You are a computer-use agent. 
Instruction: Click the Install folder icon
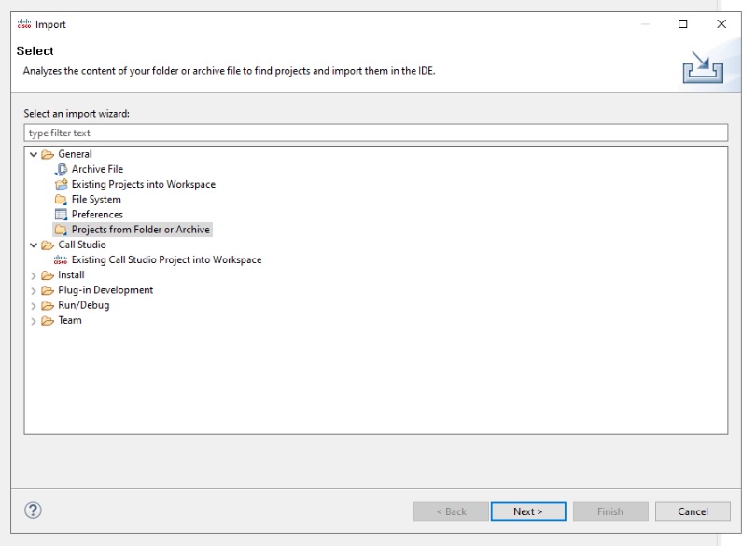pyautogui.click(x=48, y=275)
